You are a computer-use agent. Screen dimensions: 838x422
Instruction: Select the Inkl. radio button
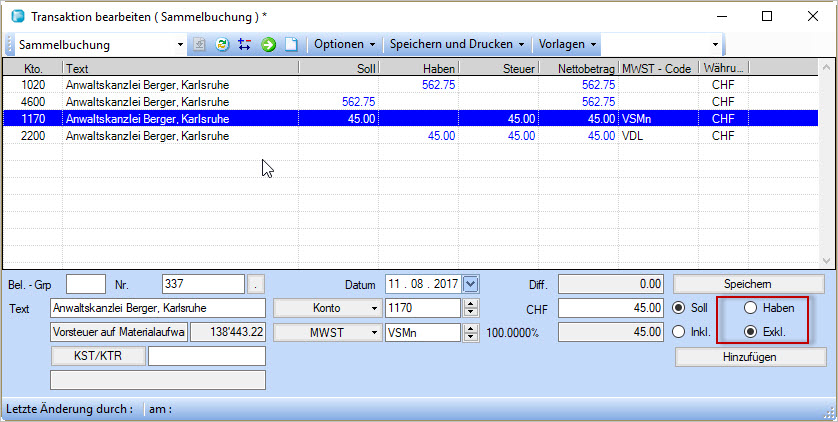[x=681, y=332]
